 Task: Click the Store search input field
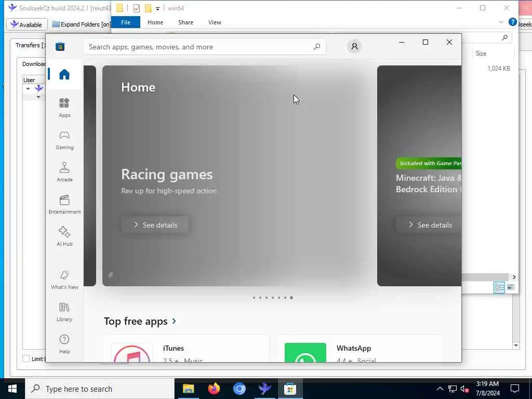pyautogui.click(x=205, y=47)
